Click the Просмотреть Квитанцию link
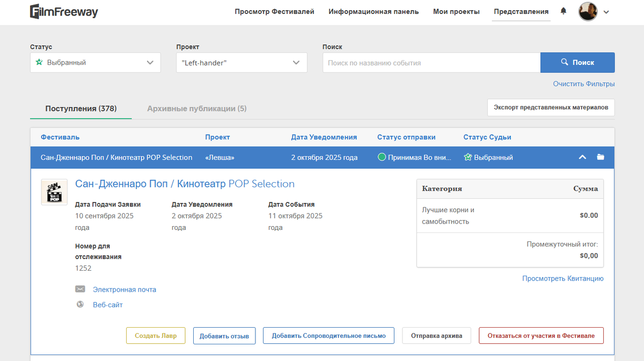The height and width of the screenshot is (361, 644). (563, 278)
